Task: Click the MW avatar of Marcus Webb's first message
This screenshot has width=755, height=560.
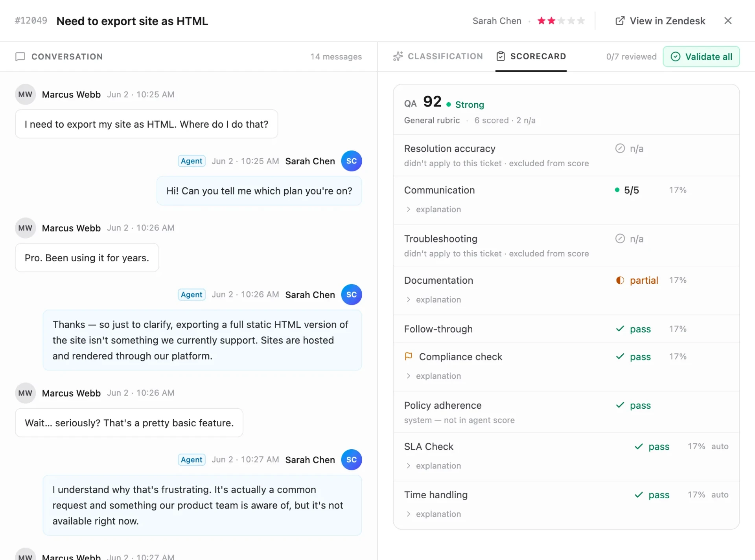Action: 25,94
